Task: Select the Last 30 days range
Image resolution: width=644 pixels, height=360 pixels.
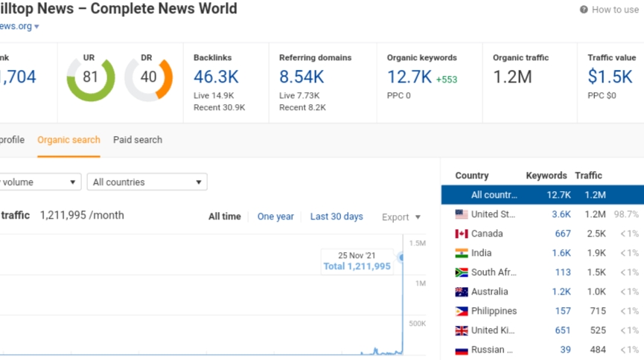Action: [337, 216]
